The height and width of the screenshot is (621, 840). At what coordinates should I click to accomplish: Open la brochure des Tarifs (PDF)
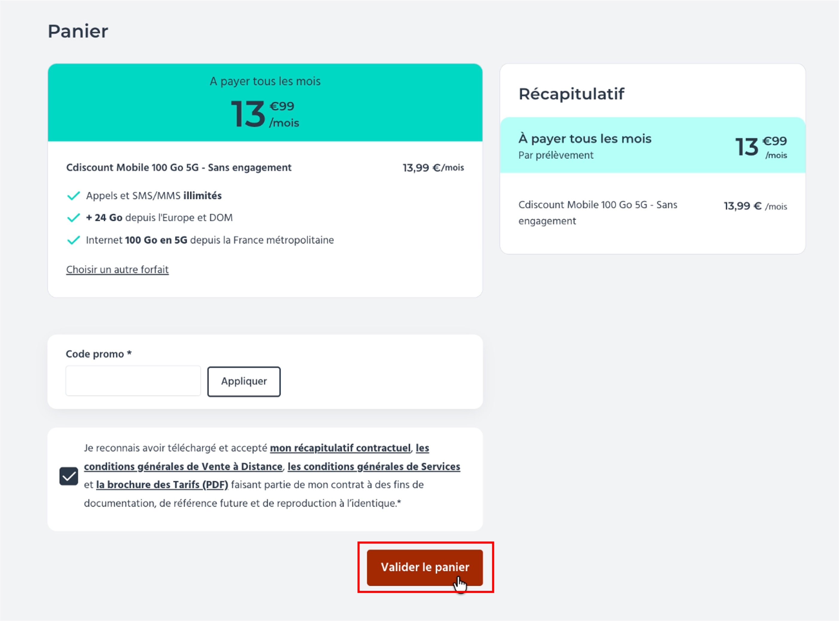click(162, 485)
